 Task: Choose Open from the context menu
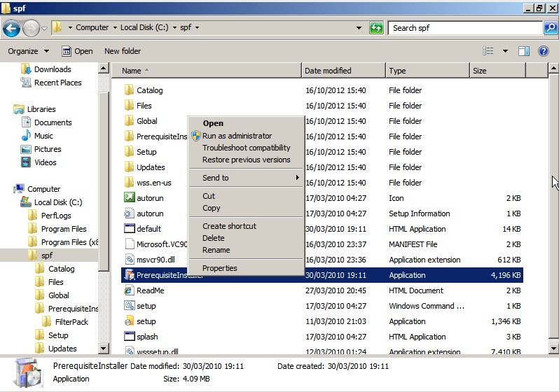[246, 123]
